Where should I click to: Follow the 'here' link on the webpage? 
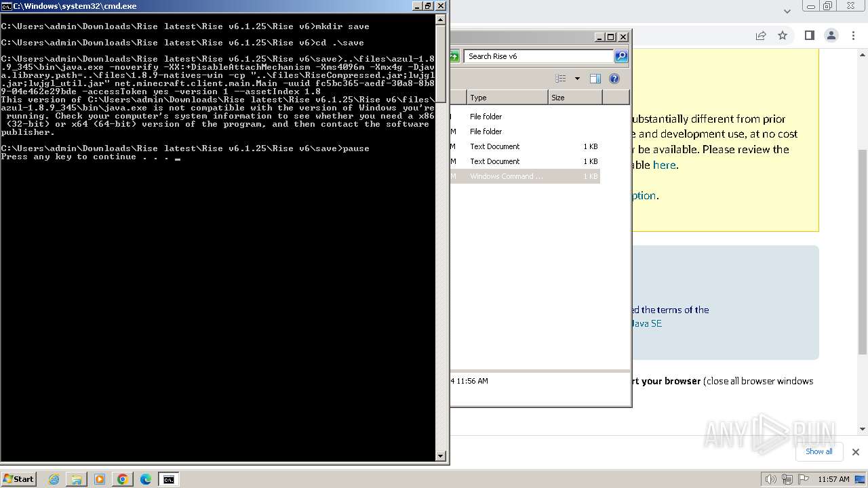664,165
